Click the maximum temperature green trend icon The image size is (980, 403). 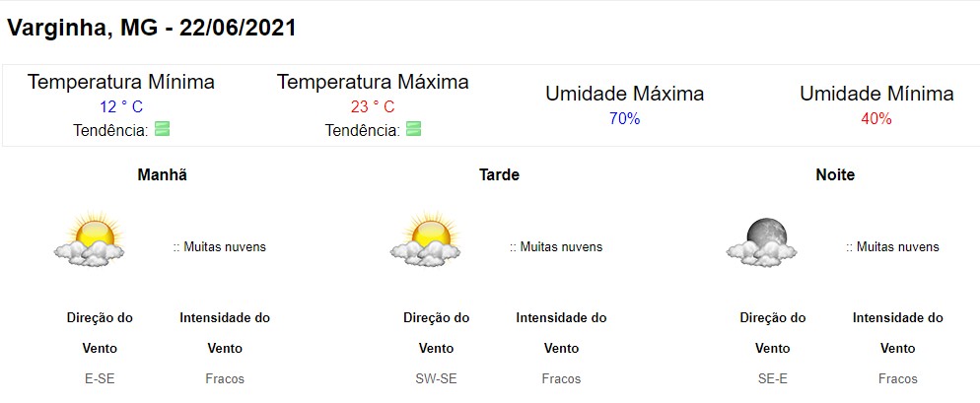(413, 129)
